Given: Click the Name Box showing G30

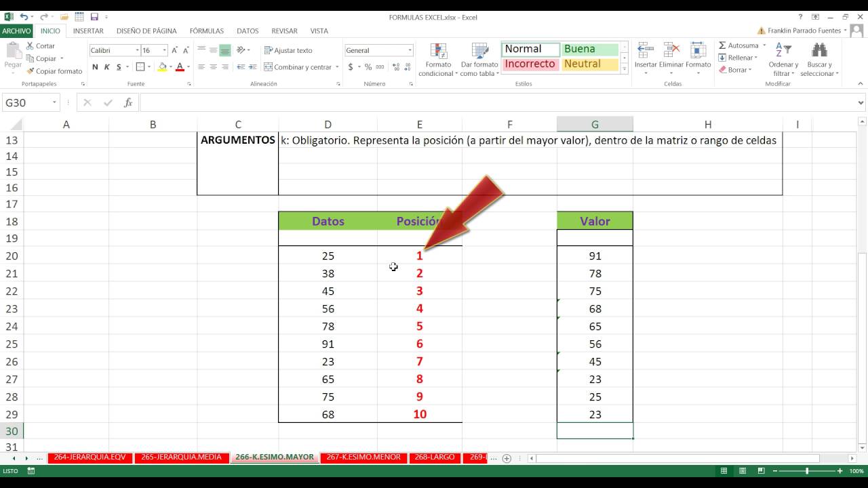Looking at the screenshot, I should 31,102.
